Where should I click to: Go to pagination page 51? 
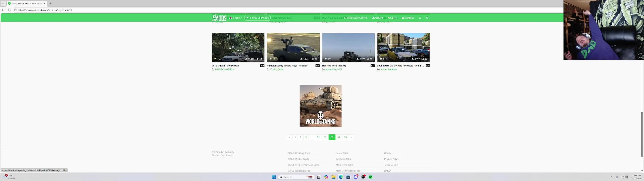coord(318,137)
